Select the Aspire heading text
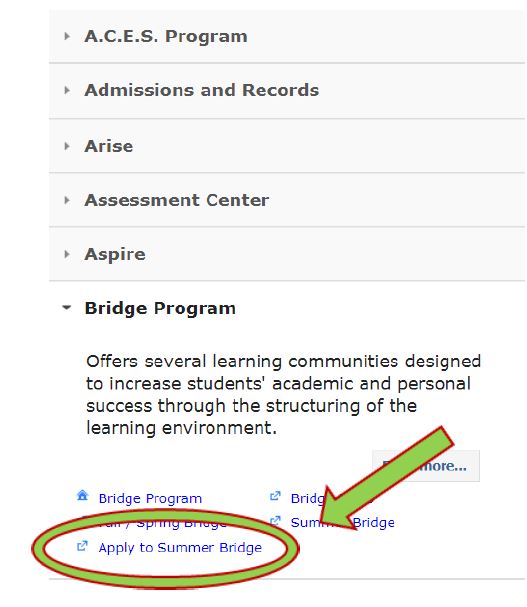The height and width of the screenshot is (607, 527). pyautogui.click(x=115, y=254)
